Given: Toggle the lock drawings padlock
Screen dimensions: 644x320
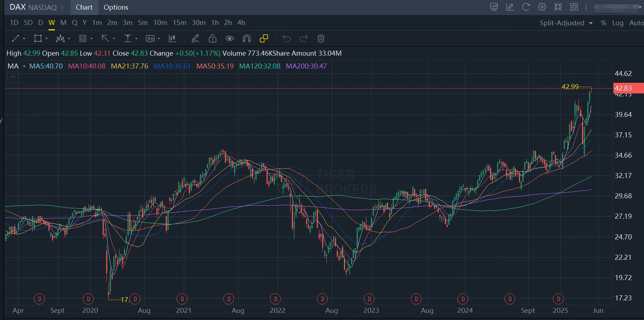Looking at the screenshot, I should 212,39.
